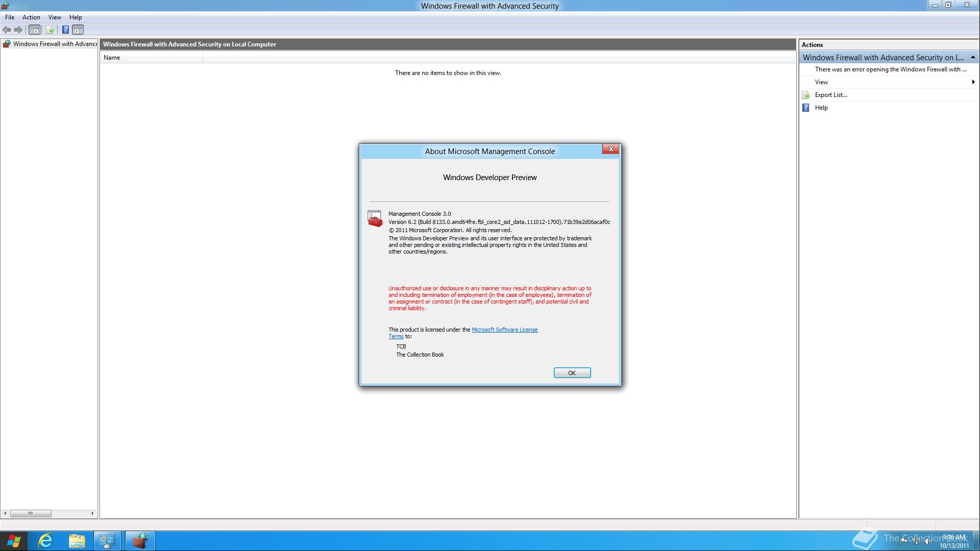The height and width of the screenshot is (551, 980).
Task: Toggle Show/Hide Console Tree toolbar icon
Action: [34, 30]
